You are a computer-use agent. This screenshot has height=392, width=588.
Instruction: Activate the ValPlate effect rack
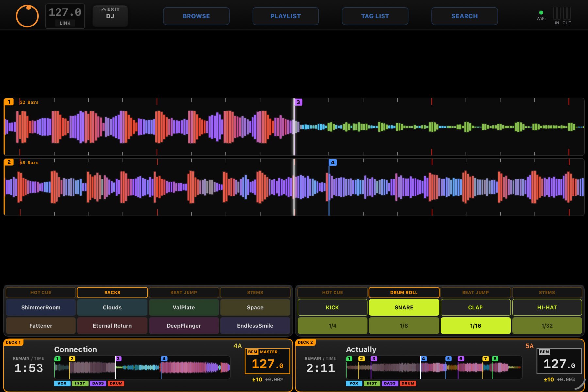tap(184, 307)
